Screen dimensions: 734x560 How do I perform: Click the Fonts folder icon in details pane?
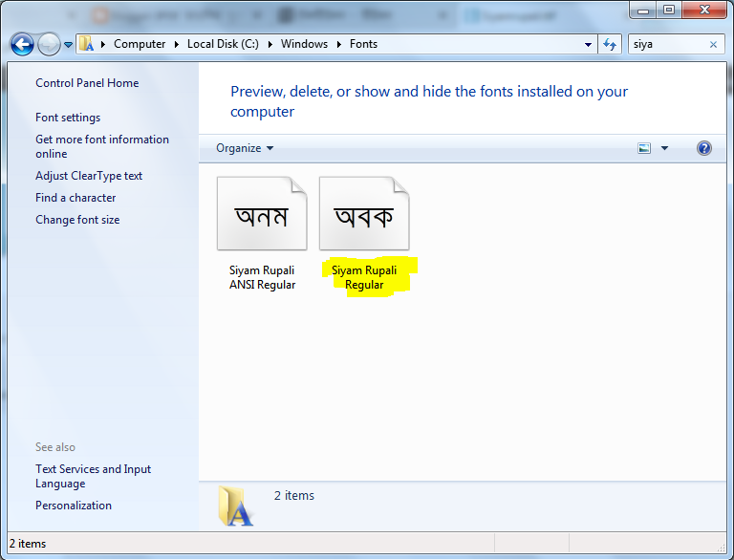(236, 506)
